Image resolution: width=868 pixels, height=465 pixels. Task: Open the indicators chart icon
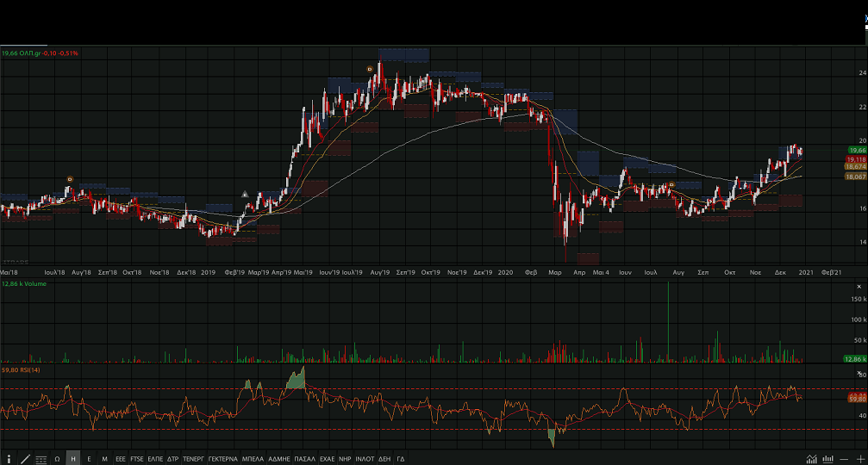[812, 459]
